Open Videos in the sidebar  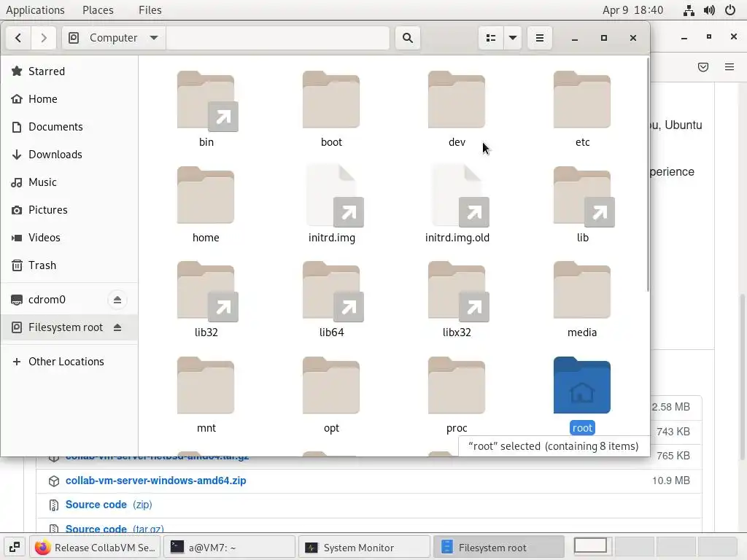pyautogui.click(x=69, y=237)
